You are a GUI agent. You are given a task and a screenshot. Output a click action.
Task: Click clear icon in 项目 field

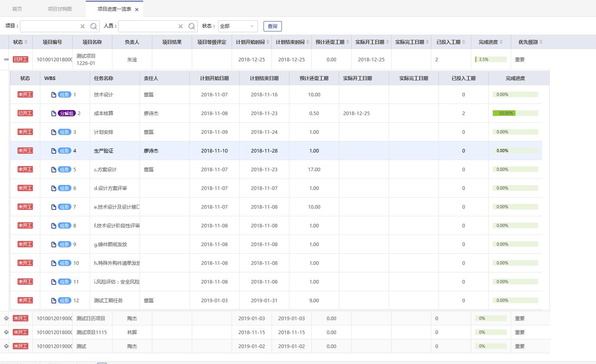(x=83, y=26)
